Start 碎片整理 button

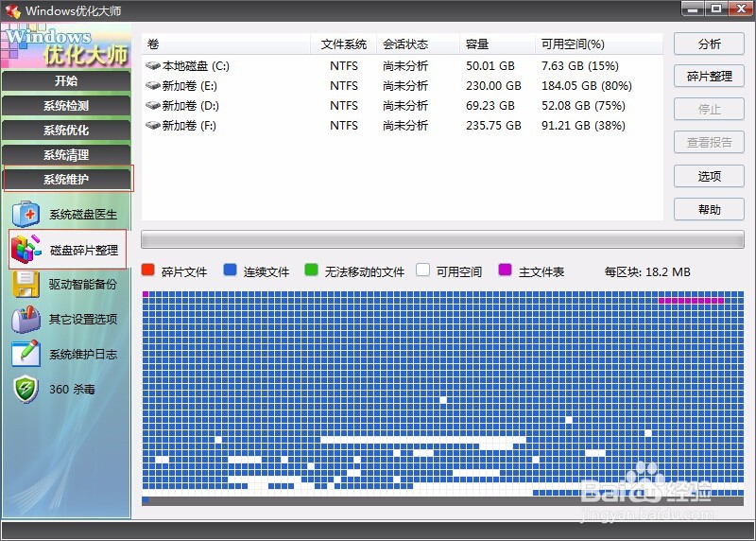(x=709, y=77)
